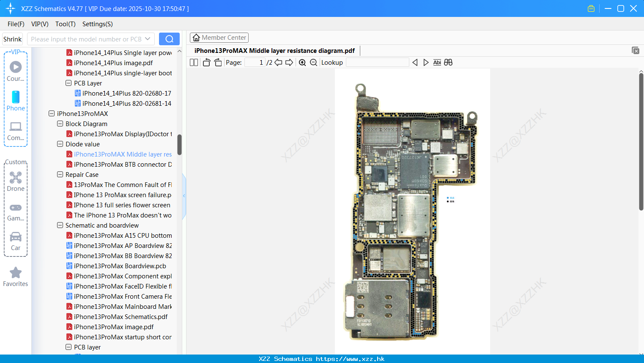Click the Member Center home icon

coord(196,38)
